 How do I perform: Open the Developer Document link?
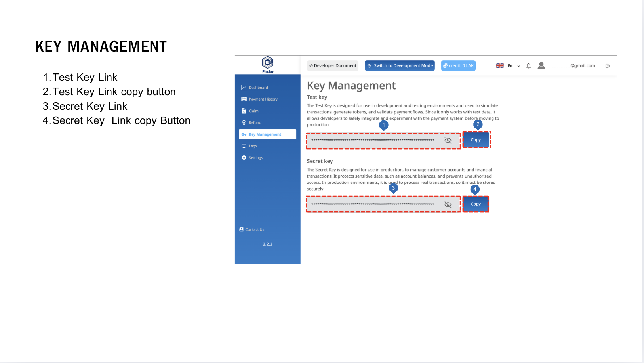(x=333, y=66)
